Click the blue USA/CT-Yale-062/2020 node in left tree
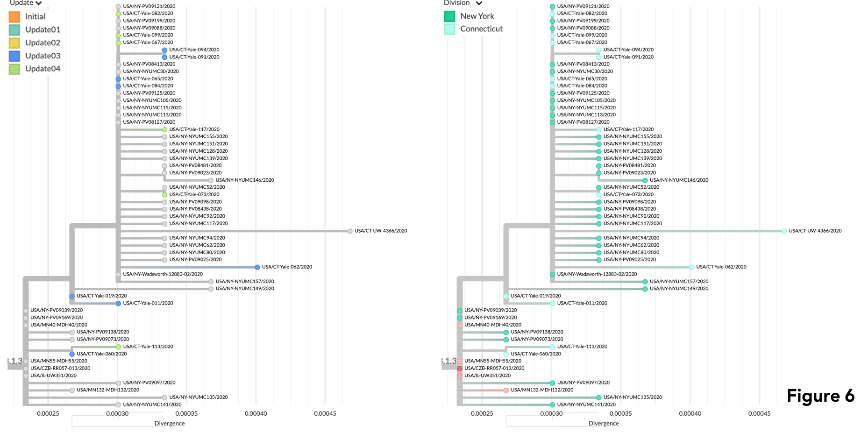 pyautogui.click(x=257, y=267)
